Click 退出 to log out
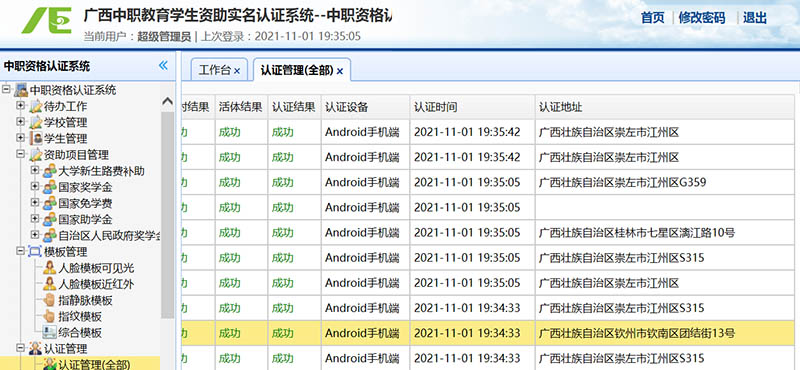 755,18
